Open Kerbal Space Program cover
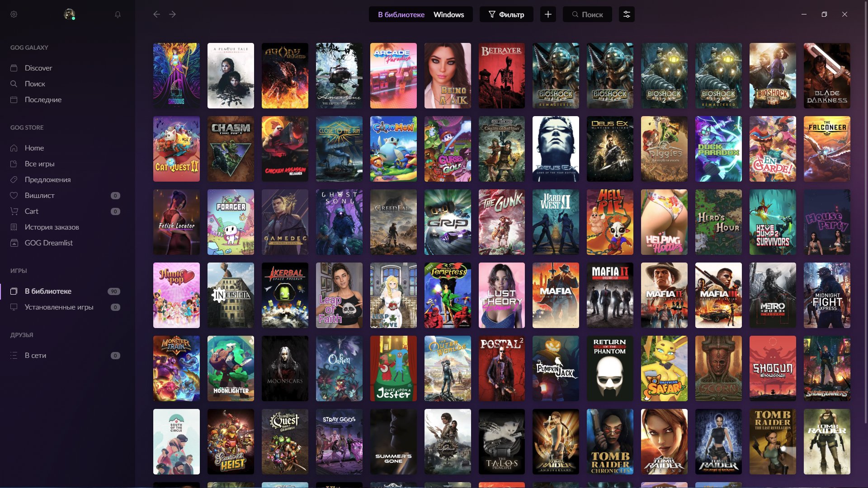The image size is (868, 488). point(285,295)
